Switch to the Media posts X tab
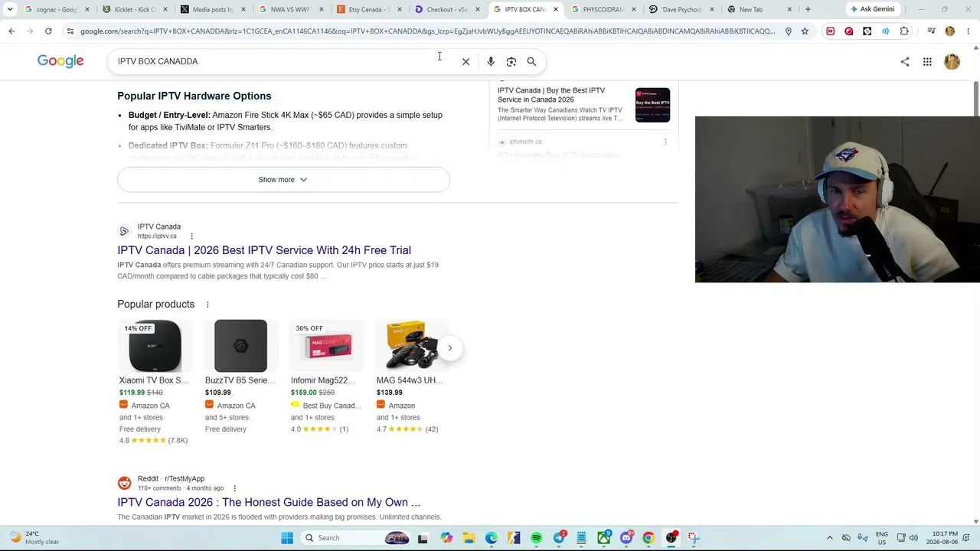This screenshot has width=980, height=551. pos(212,9)
